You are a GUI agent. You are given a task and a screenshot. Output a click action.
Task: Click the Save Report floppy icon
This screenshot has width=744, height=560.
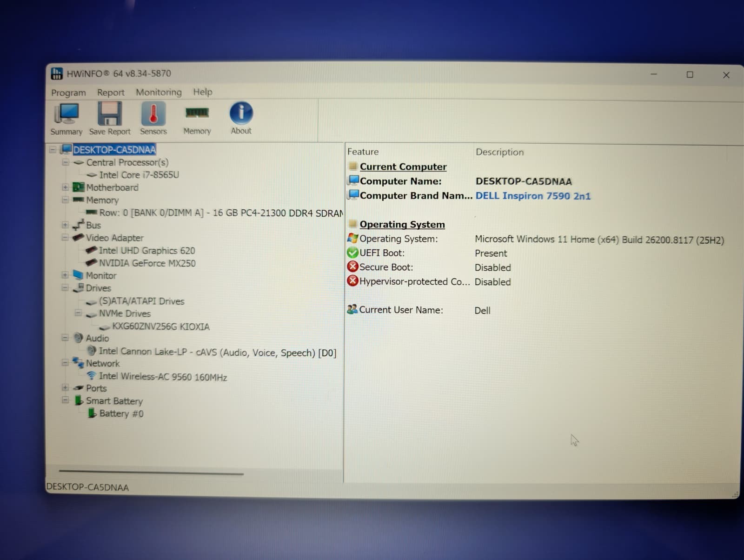(110, 113)
